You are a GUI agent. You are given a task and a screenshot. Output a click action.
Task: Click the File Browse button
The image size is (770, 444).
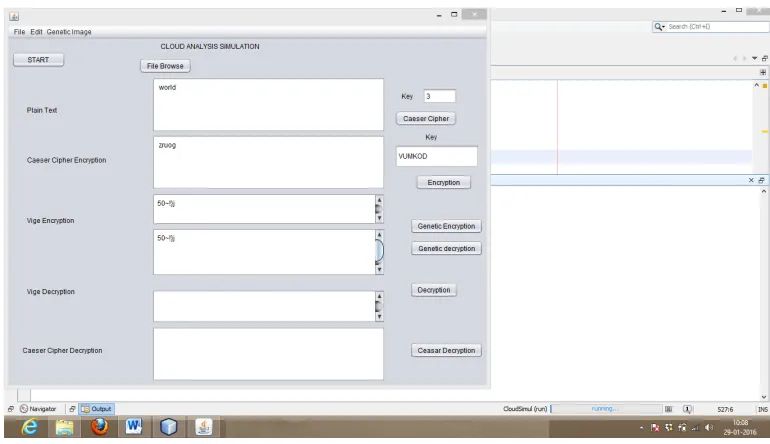(x=165, y=66)
